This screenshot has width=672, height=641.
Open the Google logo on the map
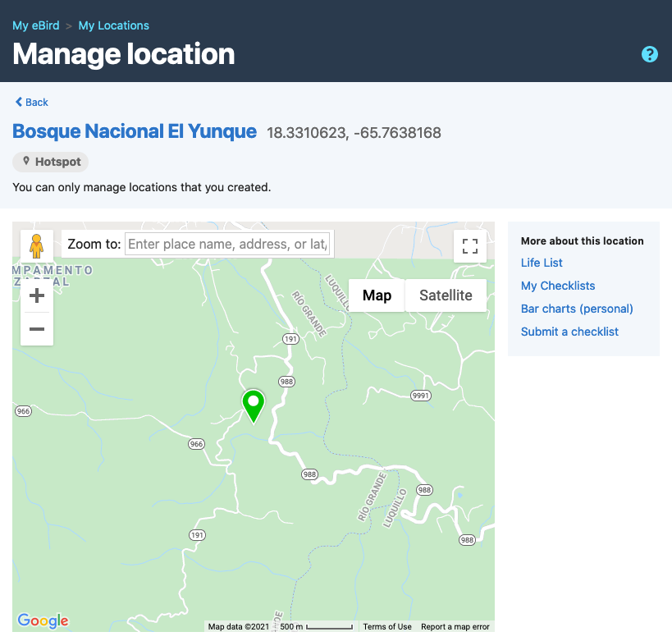pos(43,620)
